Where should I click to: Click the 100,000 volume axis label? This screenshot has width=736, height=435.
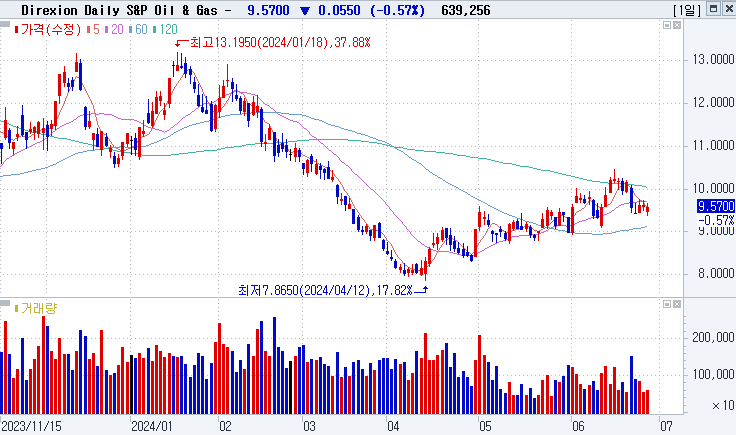coord(713,374)
